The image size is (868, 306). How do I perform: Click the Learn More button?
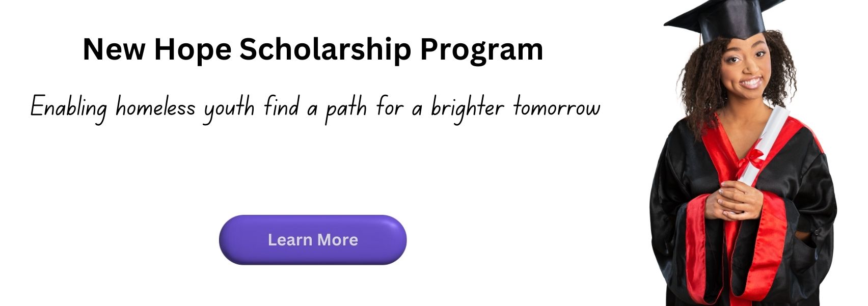pos(313,240)
